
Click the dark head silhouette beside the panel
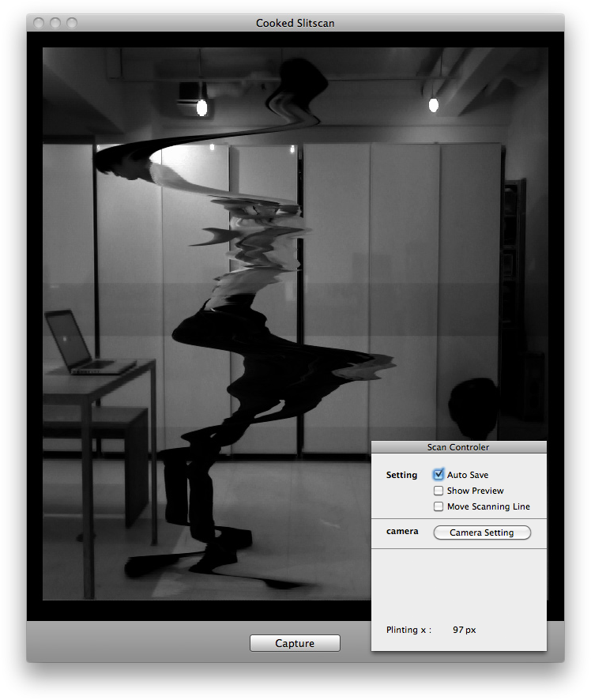[474, 407]
